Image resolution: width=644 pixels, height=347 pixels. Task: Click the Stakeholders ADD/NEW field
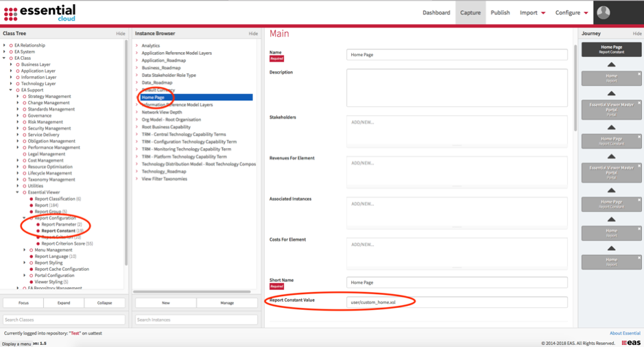[457, 132]
